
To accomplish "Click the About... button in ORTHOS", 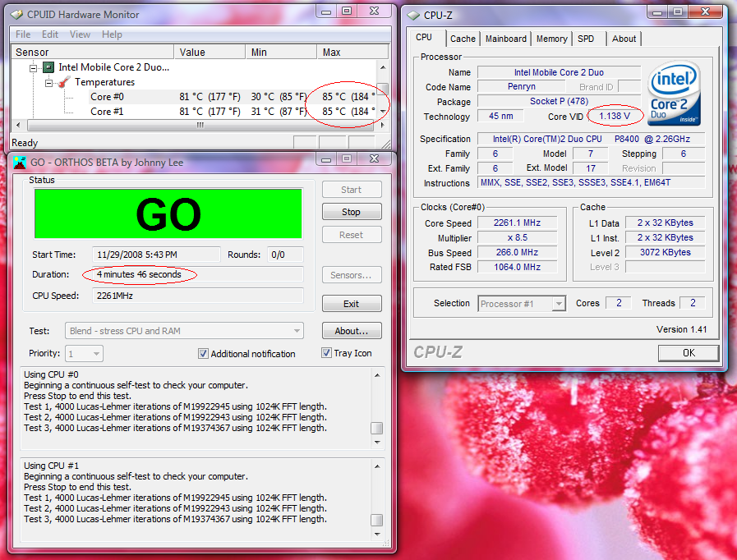I will tap(352, 331).
